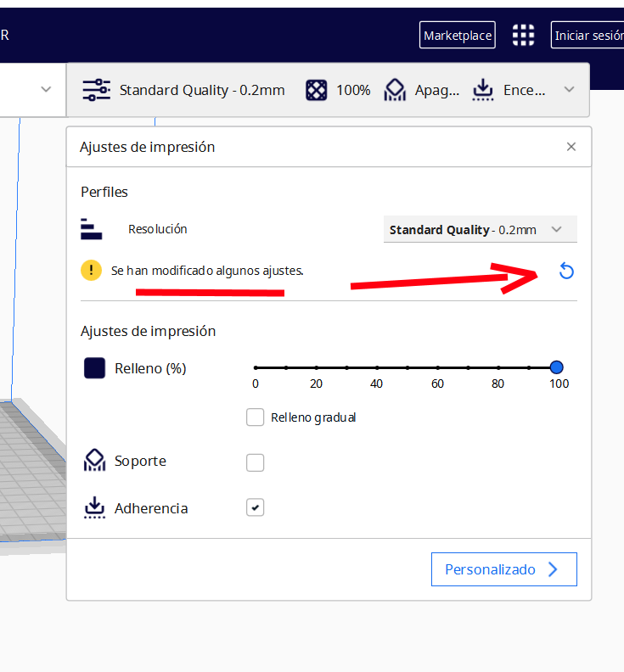Click the 'Apag...' support status text
Image resolution: width=624 pixels, height=672 pixels.
point(437,91)
